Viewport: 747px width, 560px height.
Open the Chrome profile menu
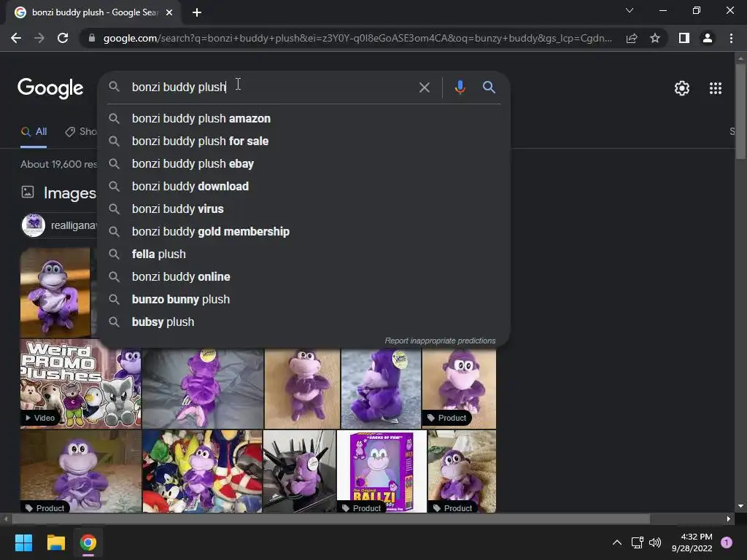coord(708,38)
